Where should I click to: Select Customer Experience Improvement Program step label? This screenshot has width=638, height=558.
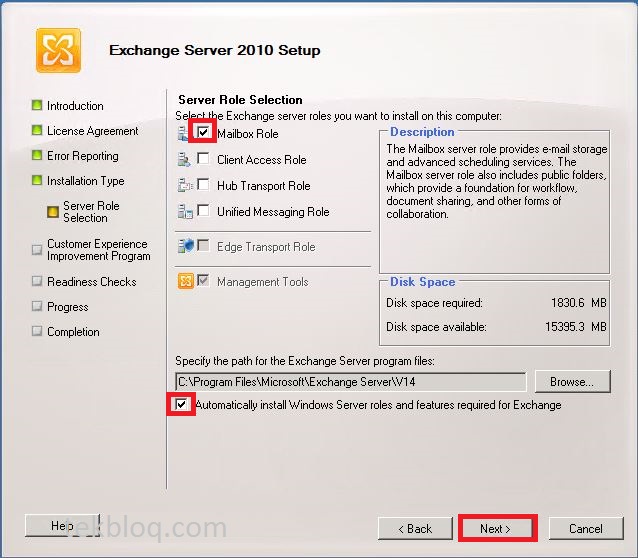click(98, 250)
